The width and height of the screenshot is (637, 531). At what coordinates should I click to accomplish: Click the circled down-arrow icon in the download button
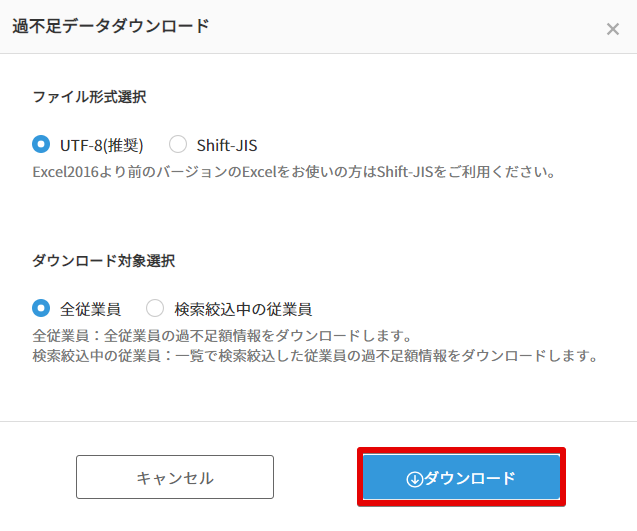(x=414, y=479)
